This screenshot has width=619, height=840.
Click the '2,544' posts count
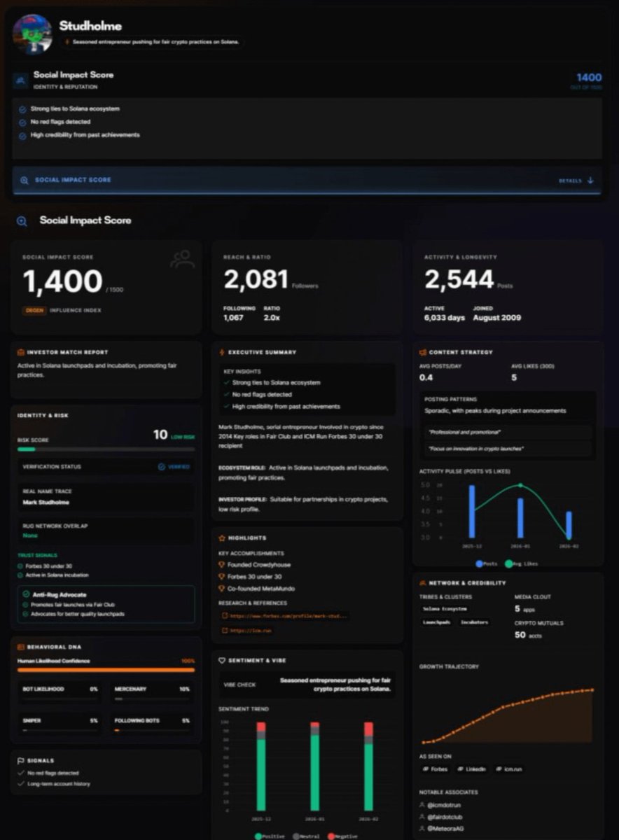coord(459,280)
